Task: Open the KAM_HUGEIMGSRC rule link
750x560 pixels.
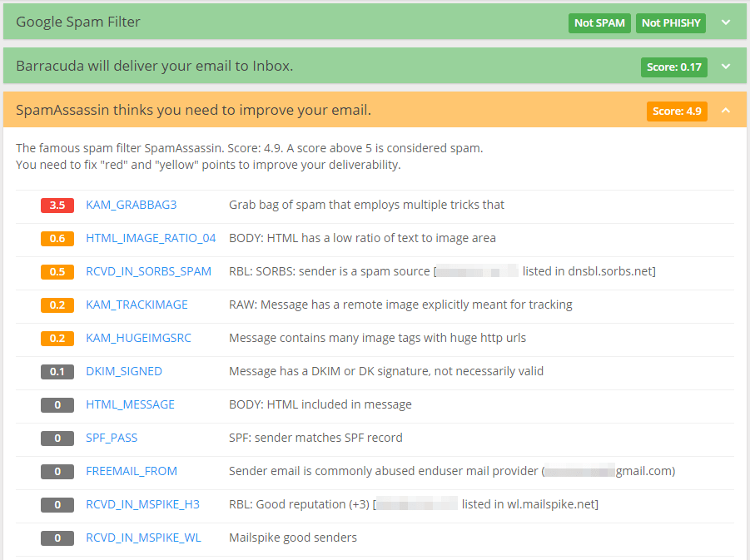Action: coord(138,338)
